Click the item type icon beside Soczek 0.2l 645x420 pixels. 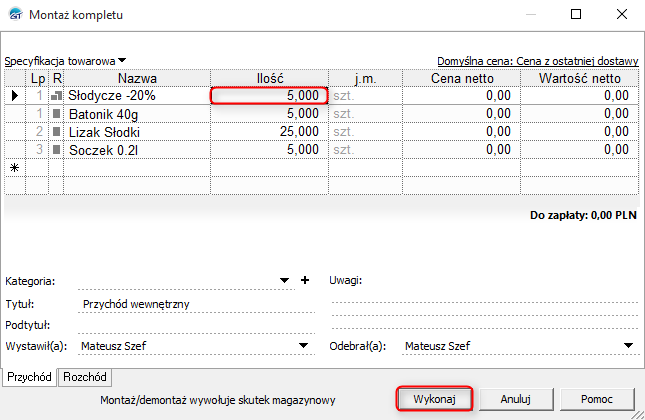point(57,150)
